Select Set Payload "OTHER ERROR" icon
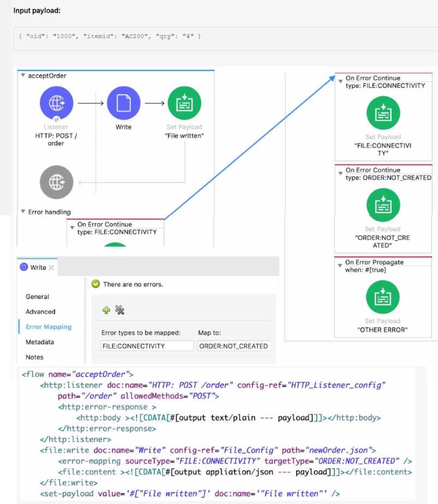 point(382,297)
